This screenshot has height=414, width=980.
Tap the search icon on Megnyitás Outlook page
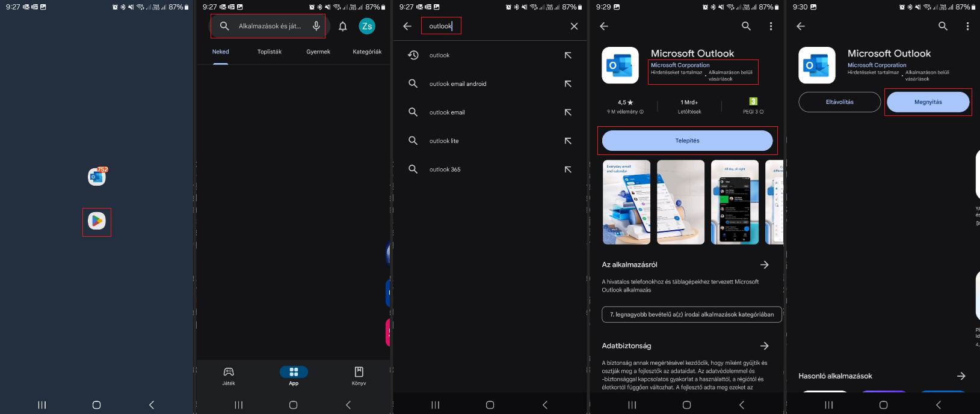click(x=943, y=26)
